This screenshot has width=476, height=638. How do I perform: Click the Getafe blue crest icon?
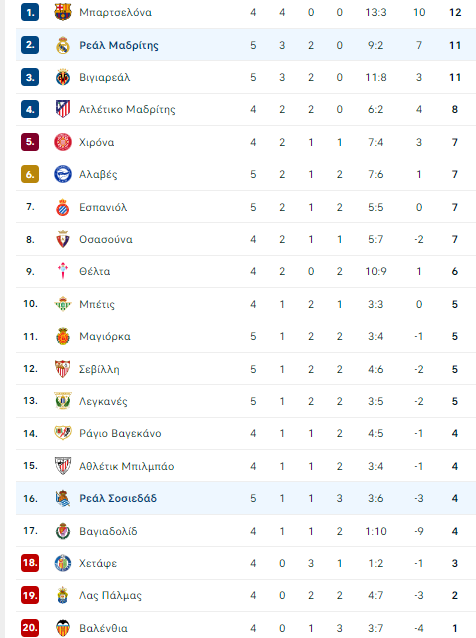pos(63,563)
